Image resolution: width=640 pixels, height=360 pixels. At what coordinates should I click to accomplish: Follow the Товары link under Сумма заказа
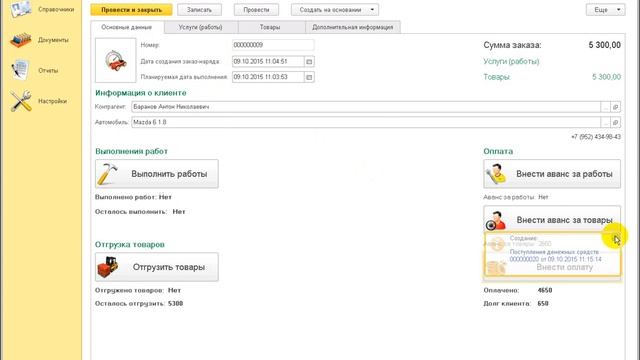point(497,77)
